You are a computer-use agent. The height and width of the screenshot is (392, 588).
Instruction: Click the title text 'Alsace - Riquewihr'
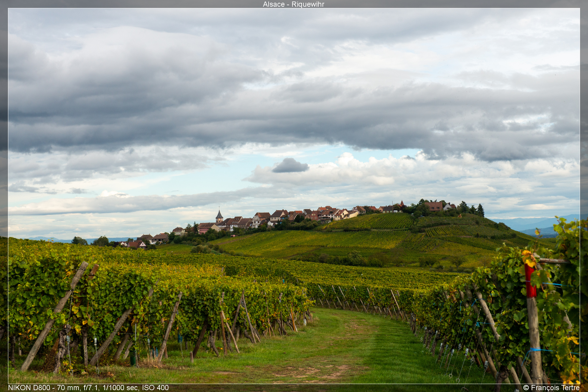point(293,4)
